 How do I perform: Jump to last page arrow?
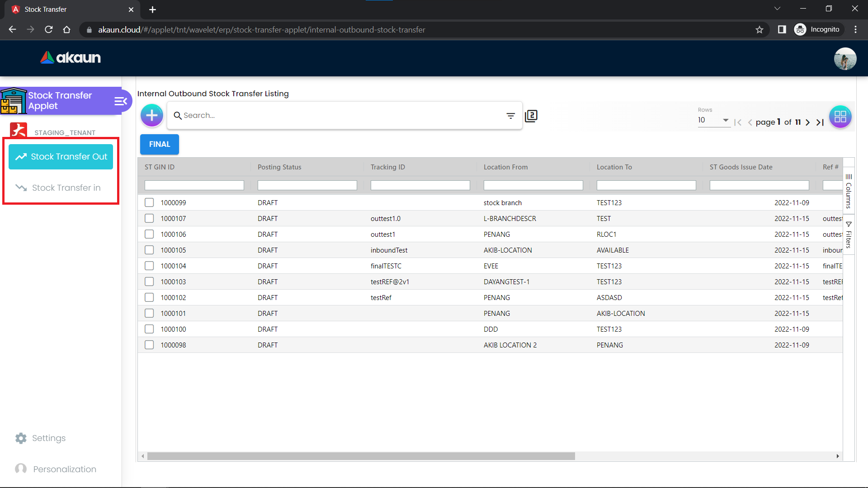click(820, 122)
